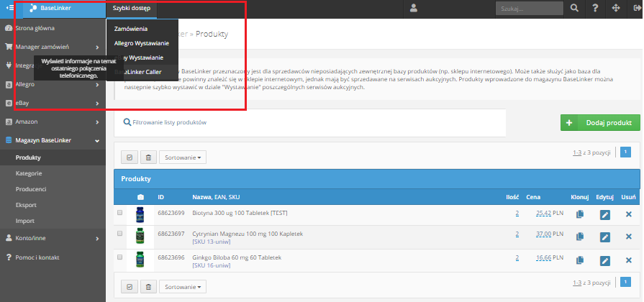Open the top Sortowanie dropdown

click(183, 157)
